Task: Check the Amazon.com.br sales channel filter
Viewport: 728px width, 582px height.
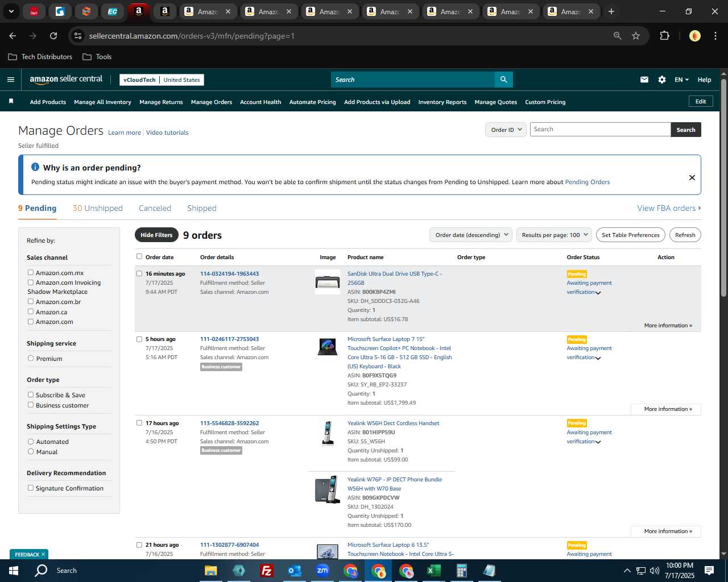Action: click(x=31, y=301)
